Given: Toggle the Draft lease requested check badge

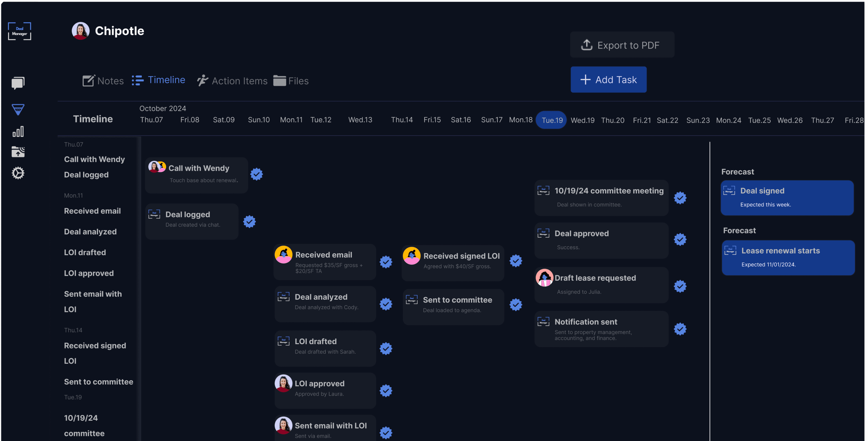Looking at the screenshot, I should pos(680,286).
